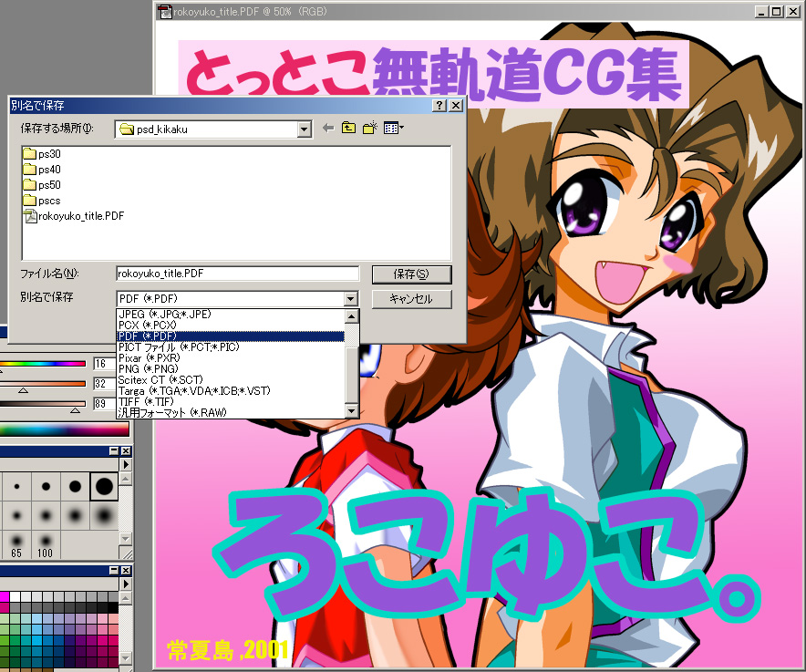Pick the largest hard round brush
This screenshot has width=806, height=672.
tap(104, 486)
